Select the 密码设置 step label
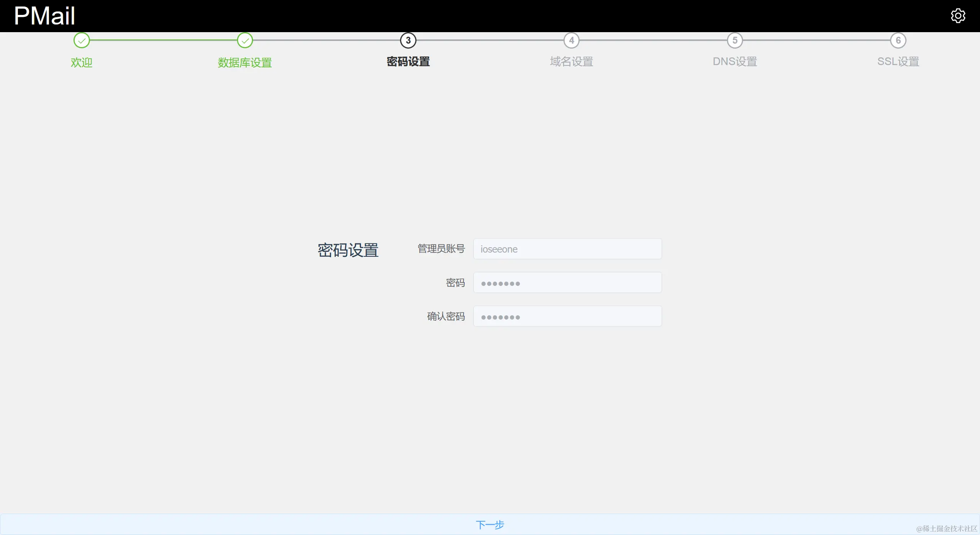The width and height of the screenshot is (980, 535). pos(408,62)
